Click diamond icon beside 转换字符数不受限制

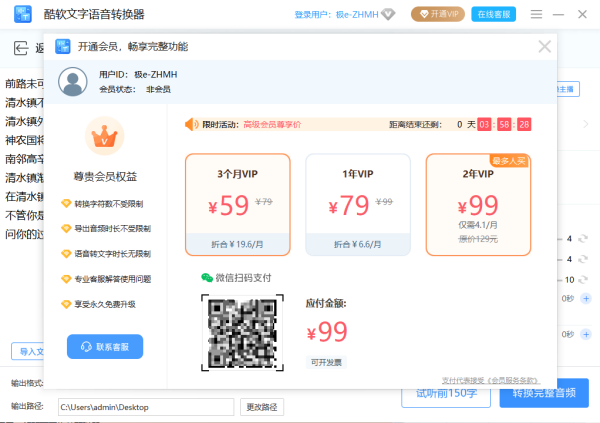coord(66,203)
